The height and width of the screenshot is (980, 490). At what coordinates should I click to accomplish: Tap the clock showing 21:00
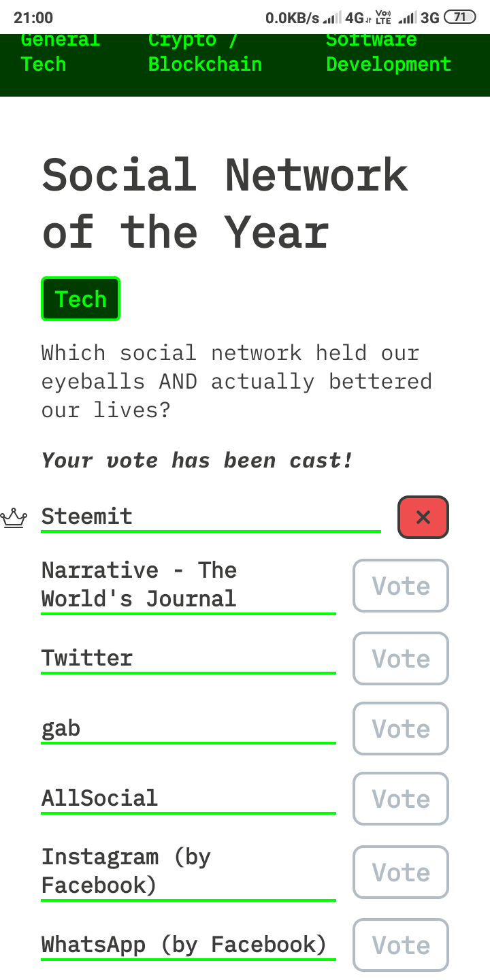coord(33,18)
